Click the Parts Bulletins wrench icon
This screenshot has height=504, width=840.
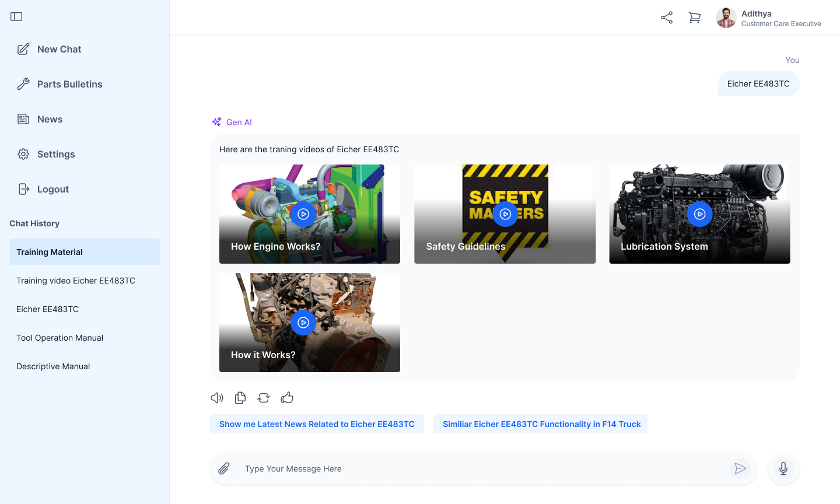tap(23, 84)
